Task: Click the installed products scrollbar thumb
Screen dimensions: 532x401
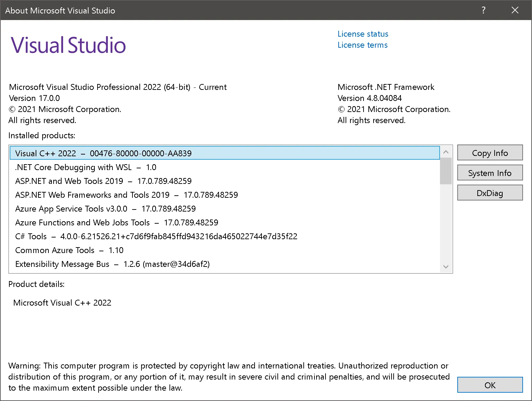Action: (x=446, y=171)
